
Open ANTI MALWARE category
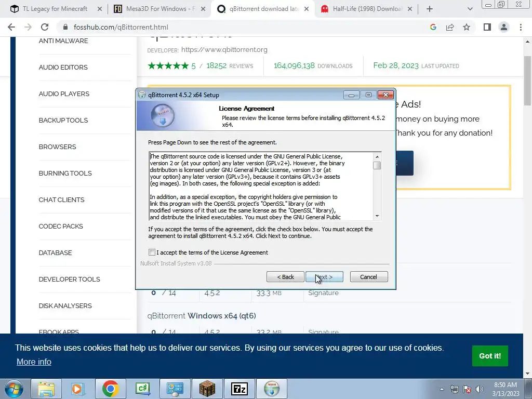point(63,41)
